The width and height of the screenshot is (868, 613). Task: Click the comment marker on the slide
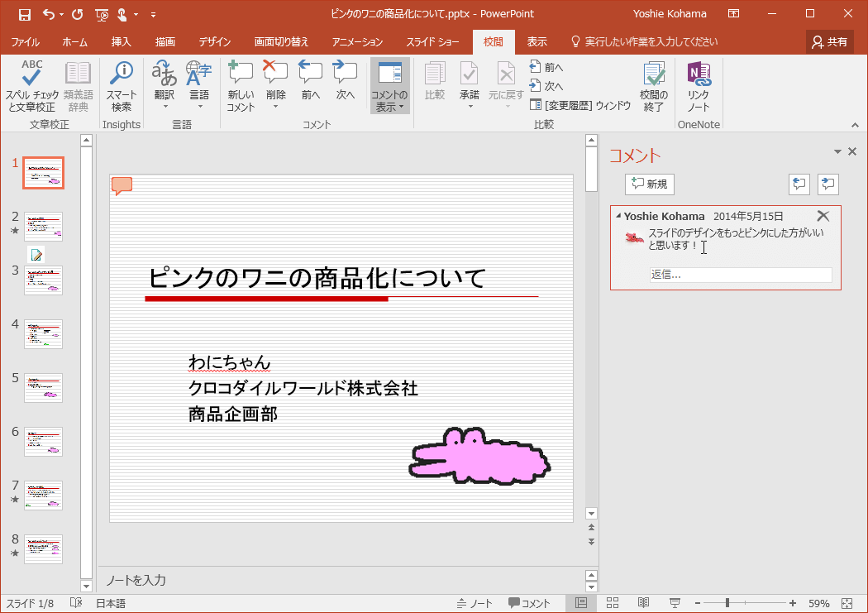coord(122,185)
